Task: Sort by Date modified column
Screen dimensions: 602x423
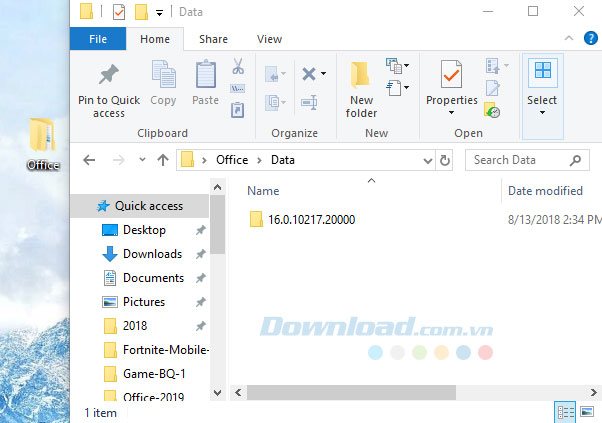Action: (x=545, y=191)
